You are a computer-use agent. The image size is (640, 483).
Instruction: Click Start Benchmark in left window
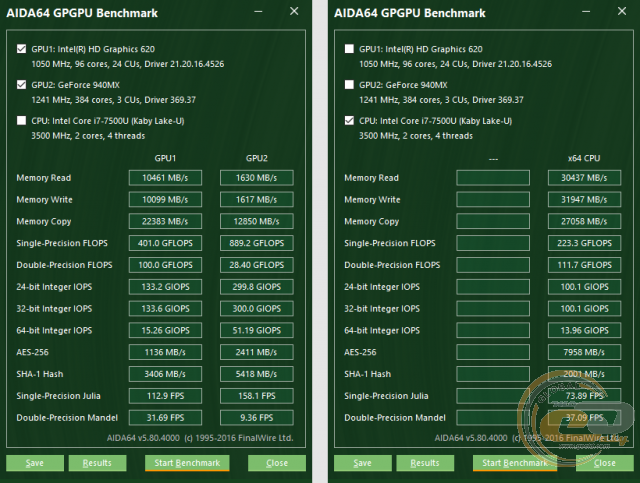click(x=187, y=463)
